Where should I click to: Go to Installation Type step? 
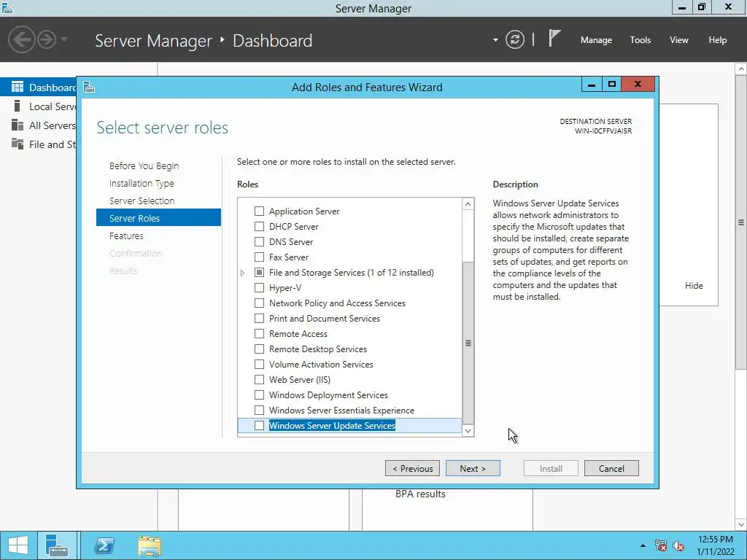(142, 183)
